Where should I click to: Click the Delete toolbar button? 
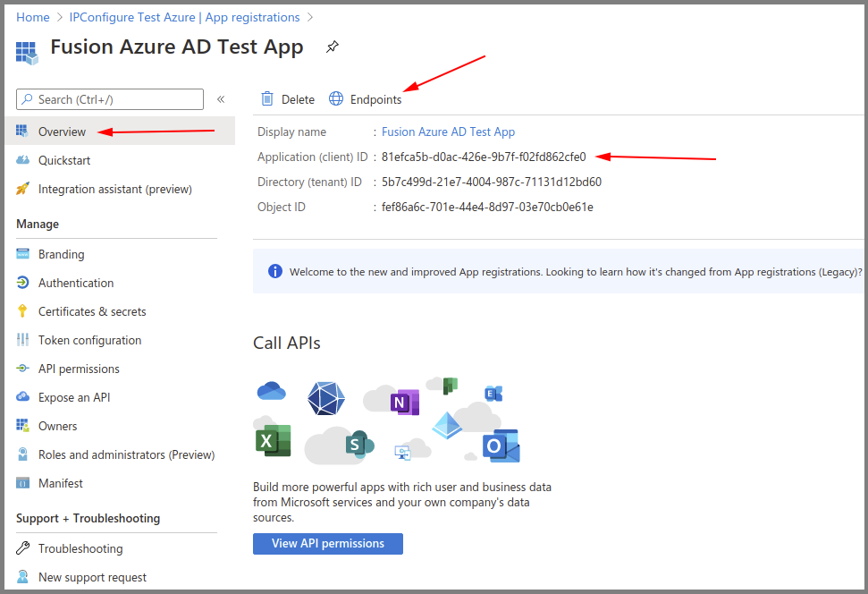coord(288,99)
